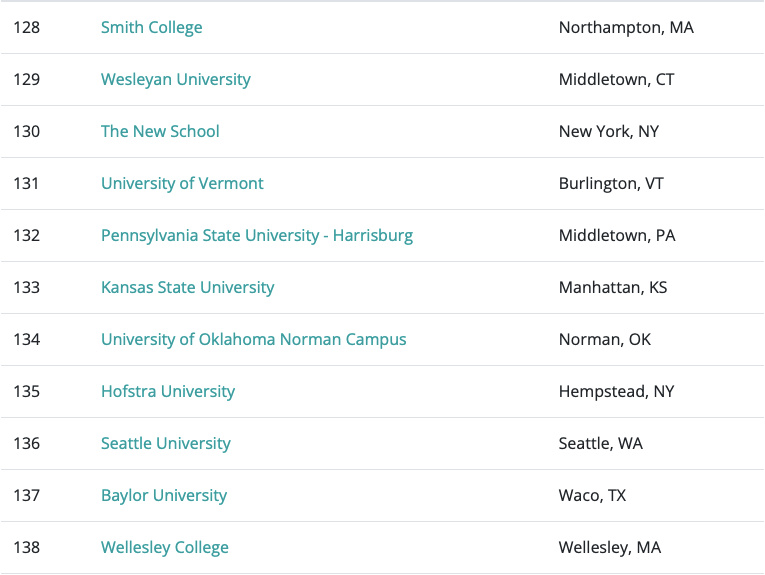The width and height of the screenshot is (765, 575).
Task: Click the Burlington, VT location cell
Action: (611, 184)
